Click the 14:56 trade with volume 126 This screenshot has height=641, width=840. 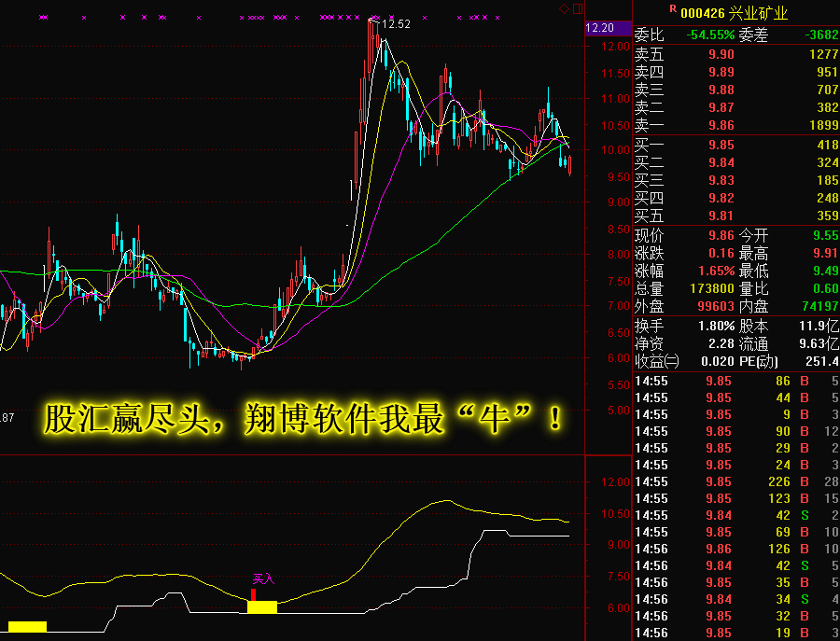(736, 549)
